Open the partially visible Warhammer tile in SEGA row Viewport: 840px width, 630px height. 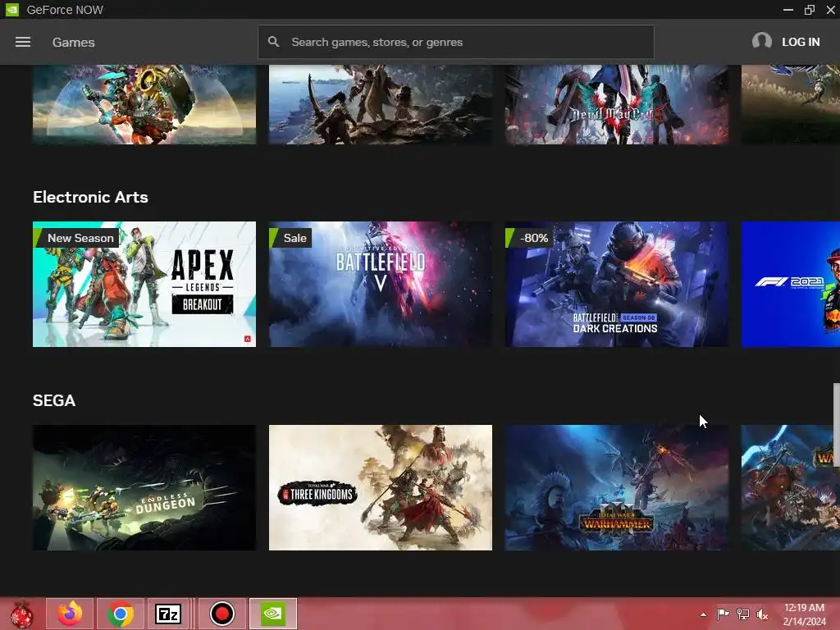(787, 487)
